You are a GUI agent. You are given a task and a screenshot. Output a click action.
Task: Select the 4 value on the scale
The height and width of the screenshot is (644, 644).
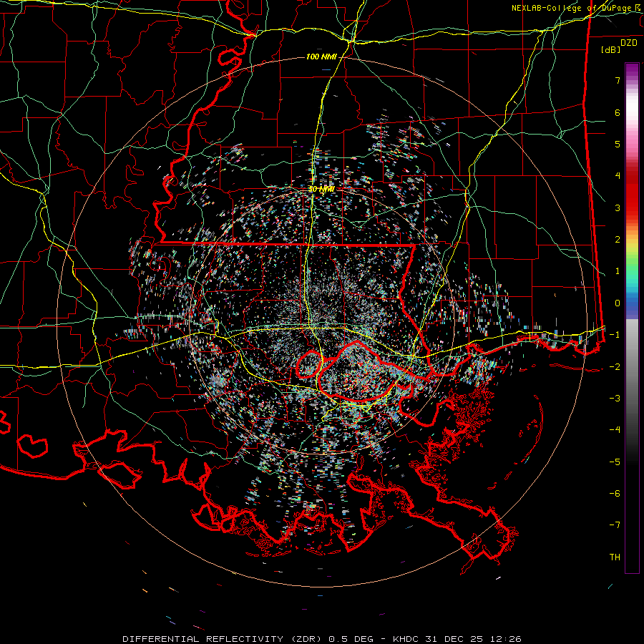pos(618,175)
